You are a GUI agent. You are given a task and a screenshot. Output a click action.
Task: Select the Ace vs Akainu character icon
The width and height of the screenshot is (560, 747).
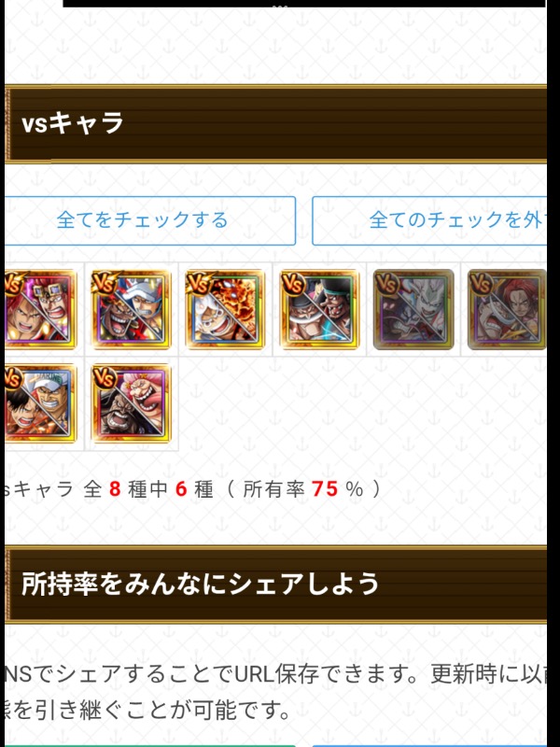40,403
